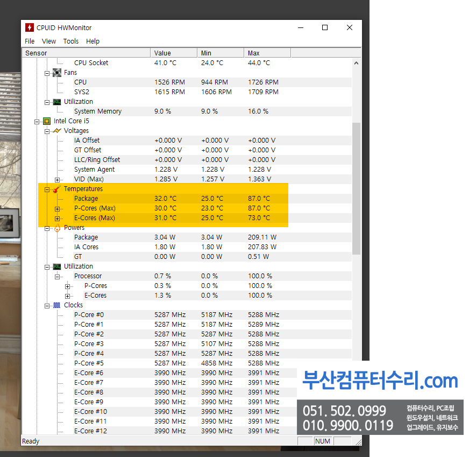The width and height of the screenshot is (476, 457).
Task: Click the Max column header
Action: pos(267,53)
